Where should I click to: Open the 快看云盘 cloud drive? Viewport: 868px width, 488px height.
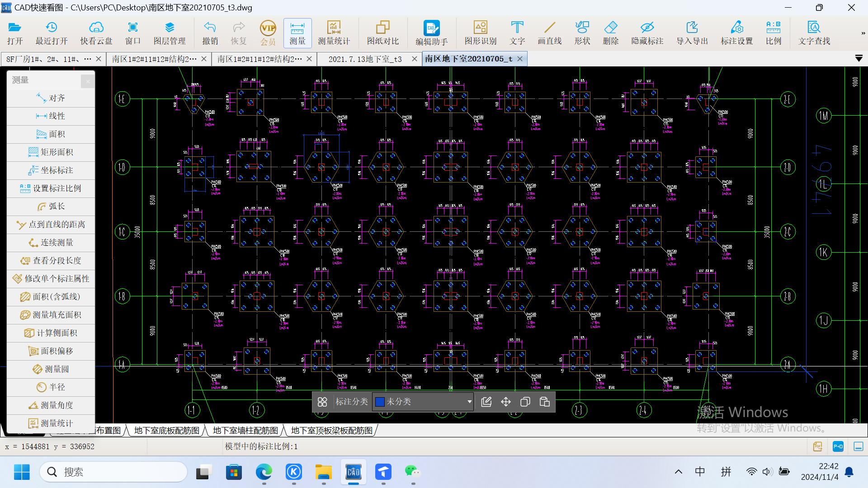(x=96, y=33)
